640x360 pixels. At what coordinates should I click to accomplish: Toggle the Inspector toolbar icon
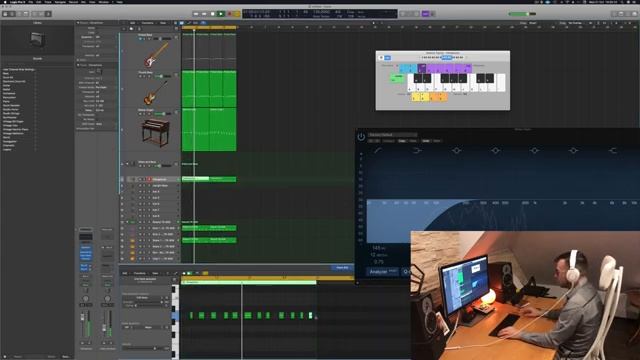tap(13, 14)
